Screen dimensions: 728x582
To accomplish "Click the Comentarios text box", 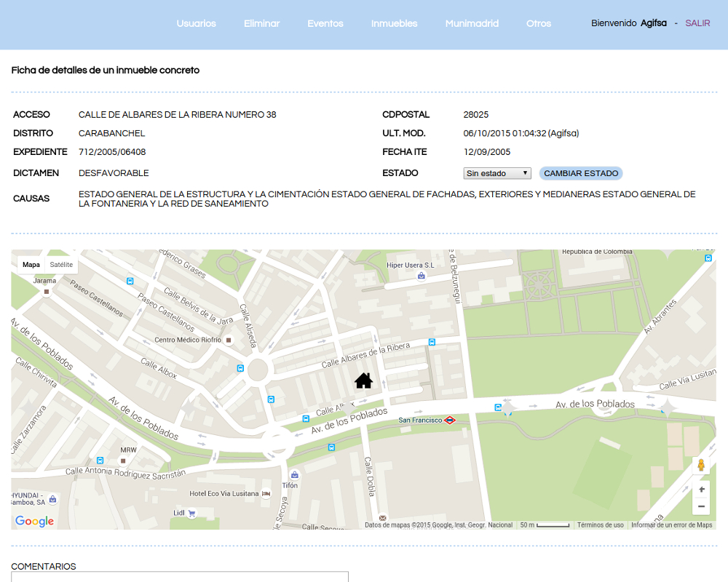I will tap(180, 576).
